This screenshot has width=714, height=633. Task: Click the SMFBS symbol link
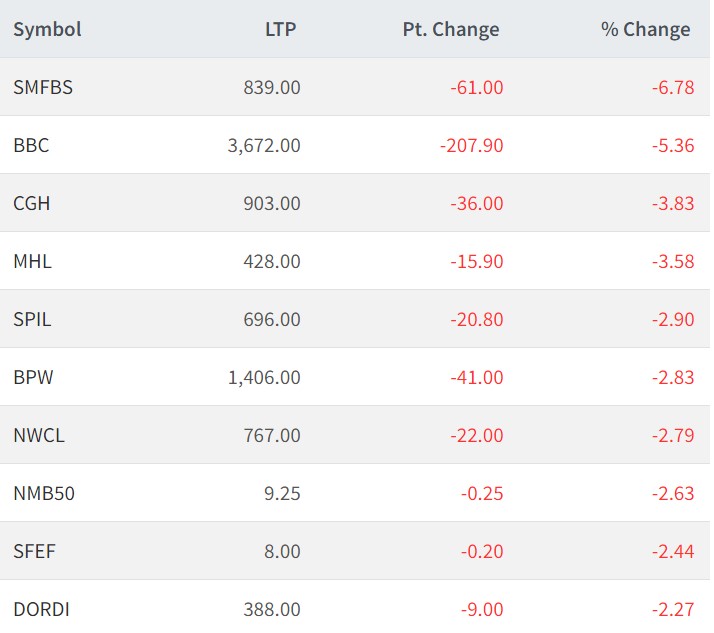point(43,87)
